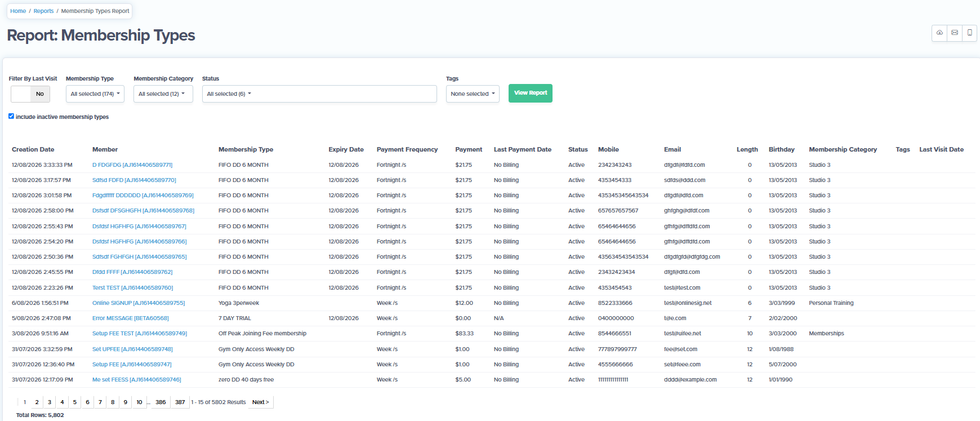The height and width of the screenshot is (421, 980).
Task: Open member Sdfsd FDFD [AJ1614406589770]
Action: (134, 180)
